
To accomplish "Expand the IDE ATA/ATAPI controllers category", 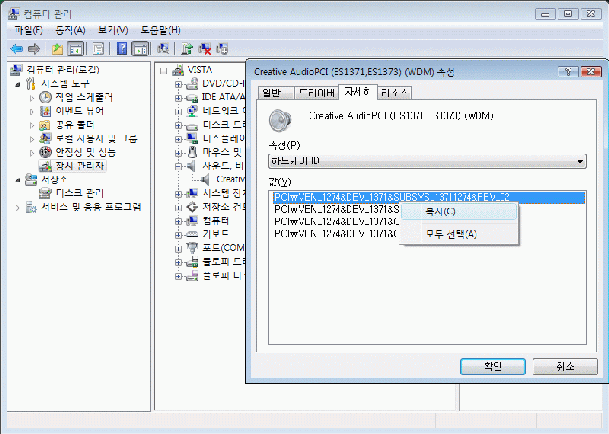I will coord(178,98).
